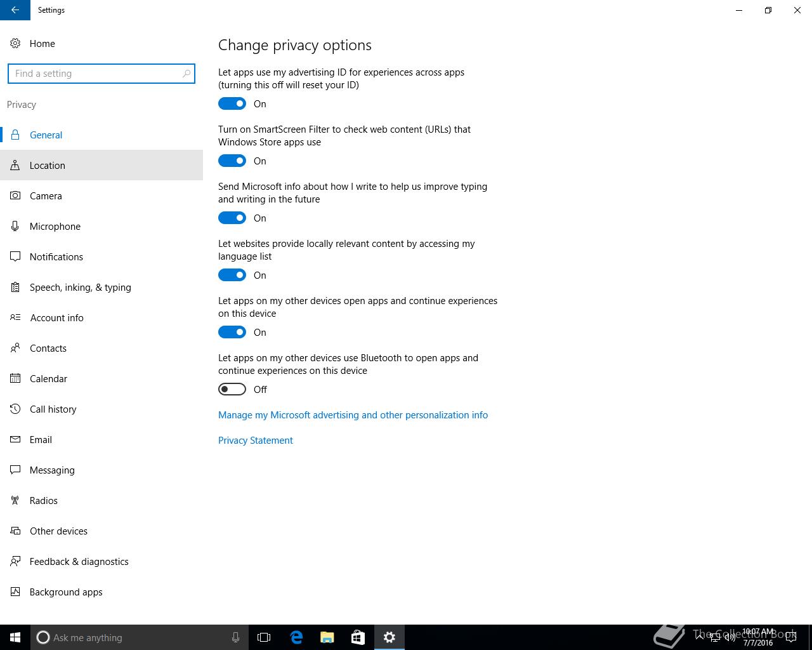Open File Explorer from the taskbar

pyautogui.click(x=327, y=637)
